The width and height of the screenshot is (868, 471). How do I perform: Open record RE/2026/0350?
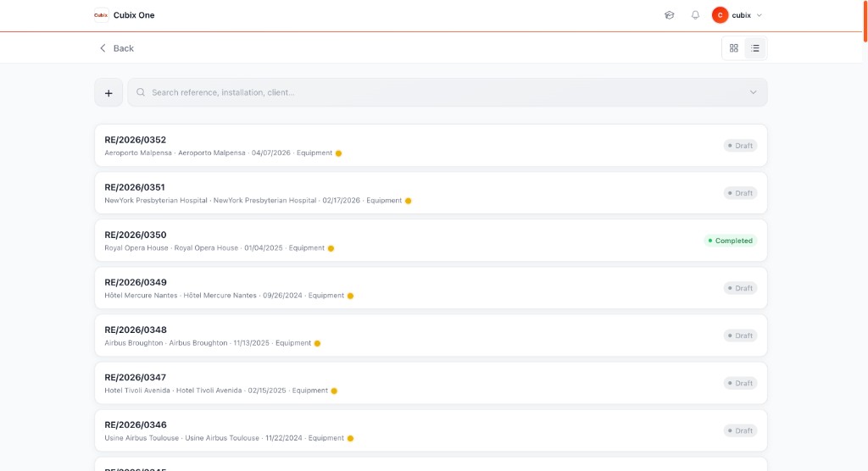(431, 241)
